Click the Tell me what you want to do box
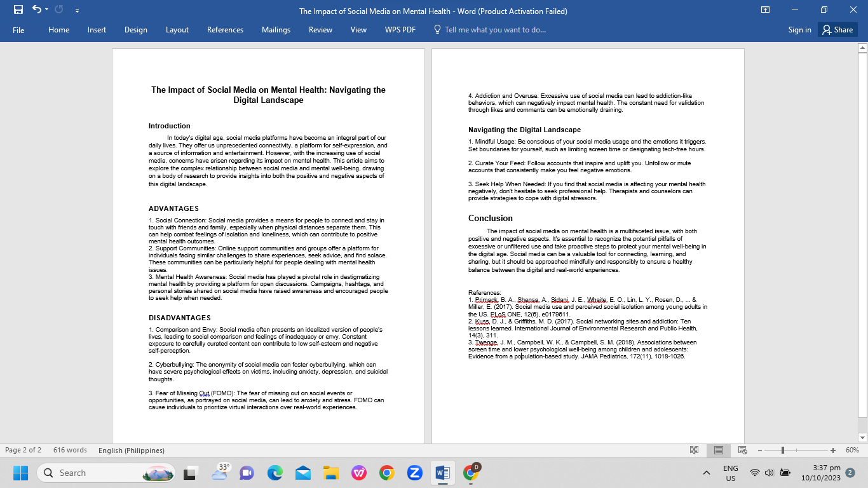 pyautogui.click(x=489, y=30)
